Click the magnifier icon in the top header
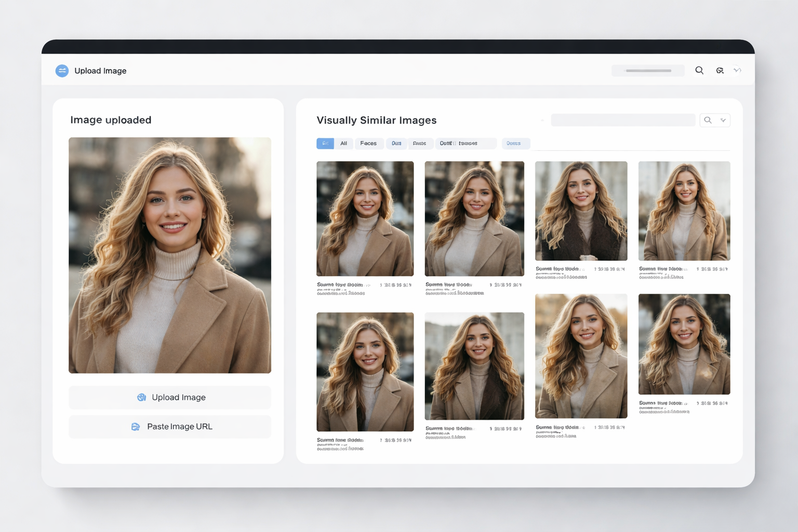This screenshot has width=798, height=532. click(x=699, y=70)
